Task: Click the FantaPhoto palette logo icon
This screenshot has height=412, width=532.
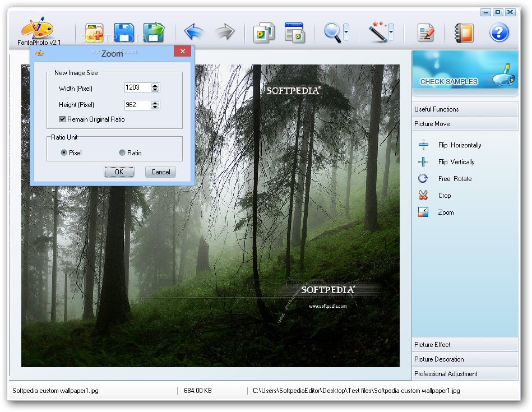Action: click(38, 28)
